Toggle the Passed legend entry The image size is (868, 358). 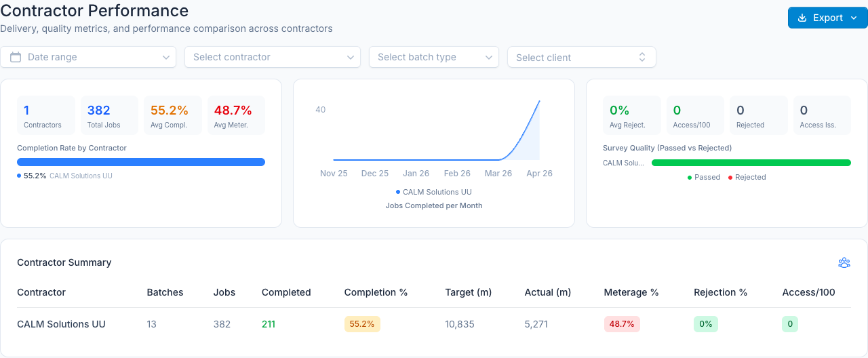(x=704, y=177)
